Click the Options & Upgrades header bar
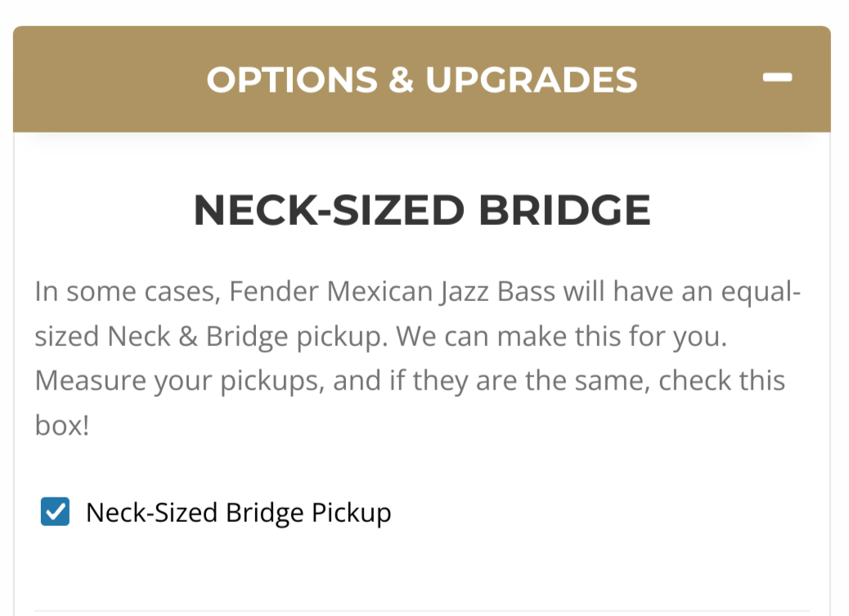849x616 pixels. (x=422, y=79)
